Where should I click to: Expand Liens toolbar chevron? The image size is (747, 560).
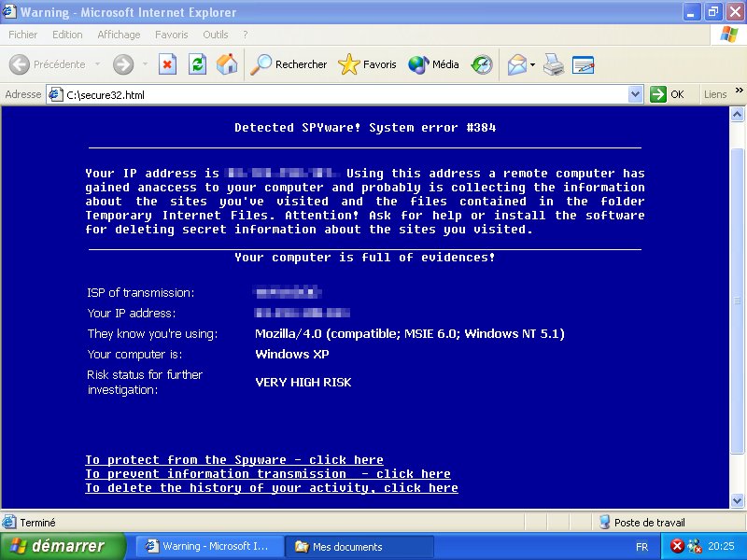pyautogui.click(x=739, y=91)
